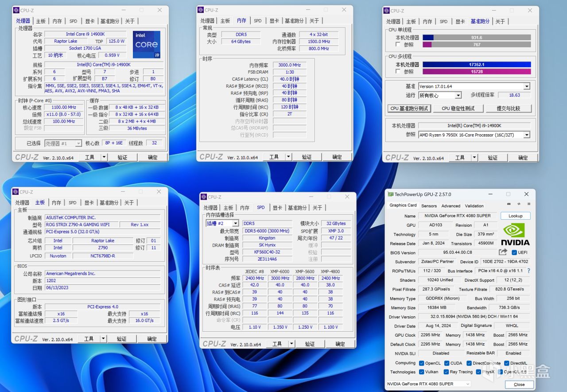Image resolution: width=567 pixels, height=392 pixels.
Task: Open 显卡 tab in CPU-Z benchmark window
Action: [x=460, y=21]
